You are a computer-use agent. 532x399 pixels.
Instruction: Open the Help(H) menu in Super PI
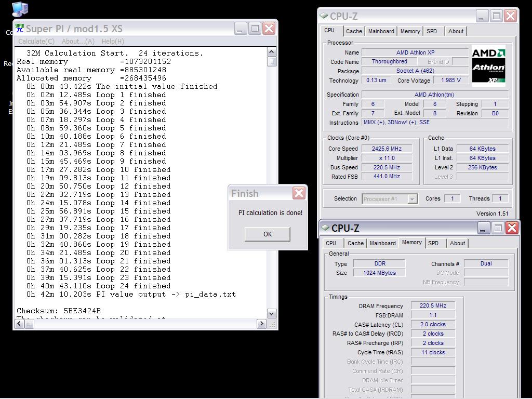[x=113, y=42]
